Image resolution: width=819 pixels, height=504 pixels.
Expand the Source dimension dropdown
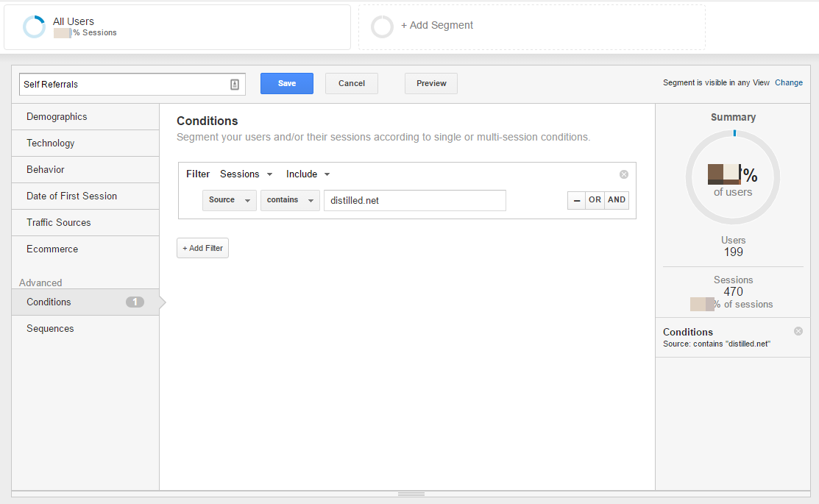pyautogui.click(x=229, y=200)
